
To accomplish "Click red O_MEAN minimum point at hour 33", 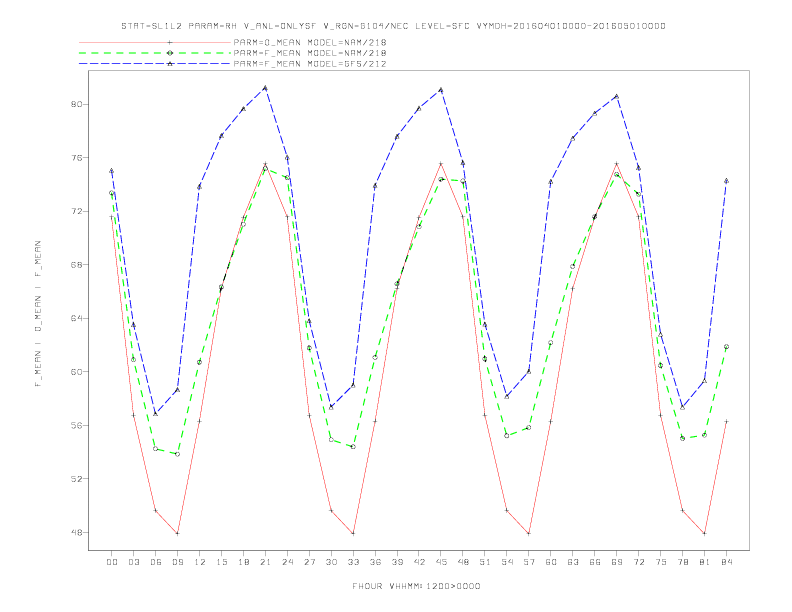I will (353, 533).
